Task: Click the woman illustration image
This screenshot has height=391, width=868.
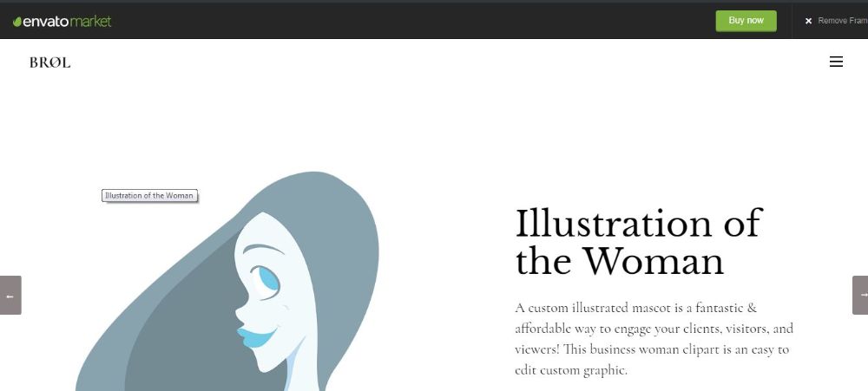Action: pos(227,282)
